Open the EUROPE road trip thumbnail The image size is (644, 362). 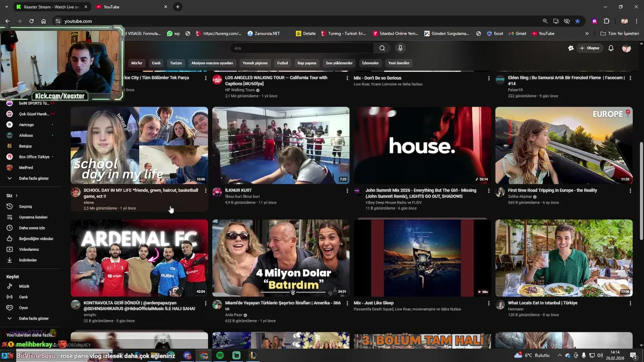coord(563,145)
